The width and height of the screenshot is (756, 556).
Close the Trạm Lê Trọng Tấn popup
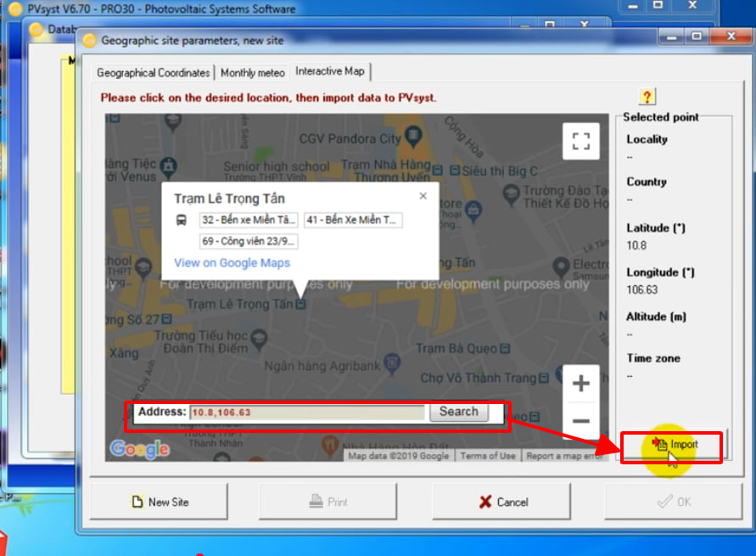(x=423, y=196)
